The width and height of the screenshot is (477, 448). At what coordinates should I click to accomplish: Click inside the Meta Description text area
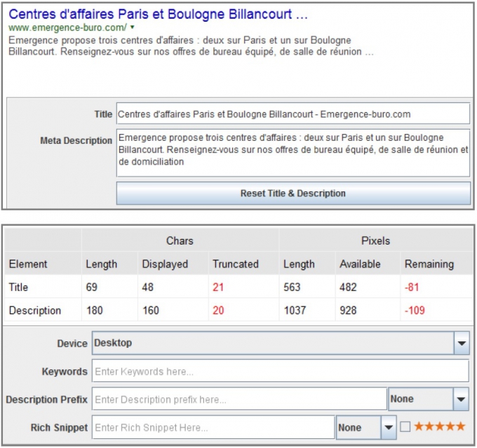(293, 153)
